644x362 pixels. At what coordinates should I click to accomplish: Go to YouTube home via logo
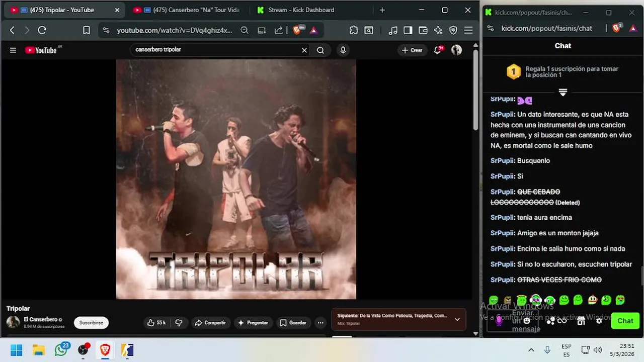41,50
